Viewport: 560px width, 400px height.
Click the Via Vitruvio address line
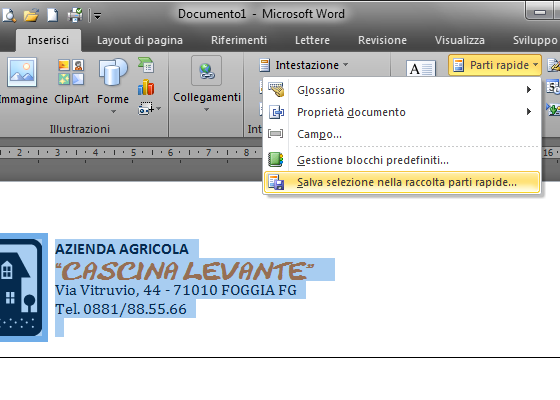pyautogui.click(x=176, y=290)
